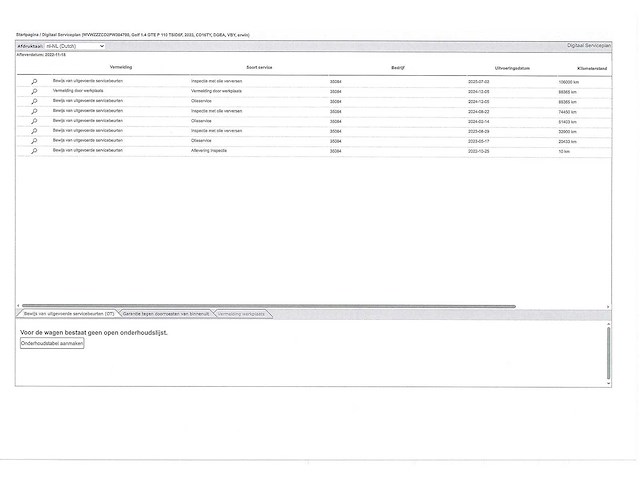View the 2024-02-14 Olieservice entry via magnifier

coord(34,121)
